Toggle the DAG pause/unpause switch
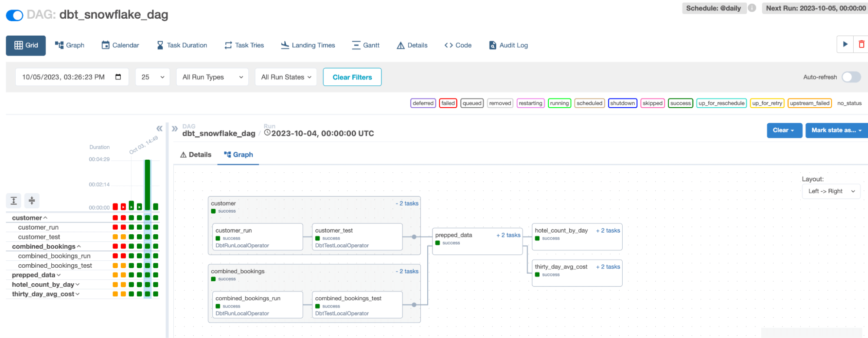 coord(15,15)
